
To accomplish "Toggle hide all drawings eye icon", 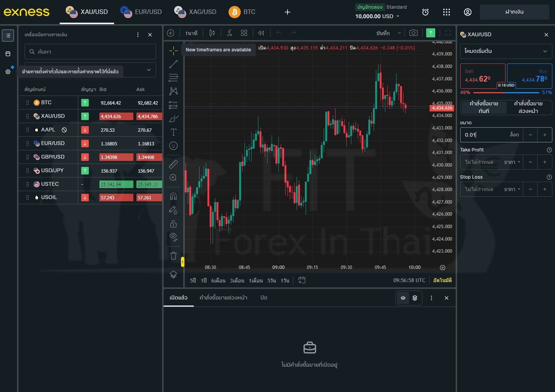I will point(173,237).
